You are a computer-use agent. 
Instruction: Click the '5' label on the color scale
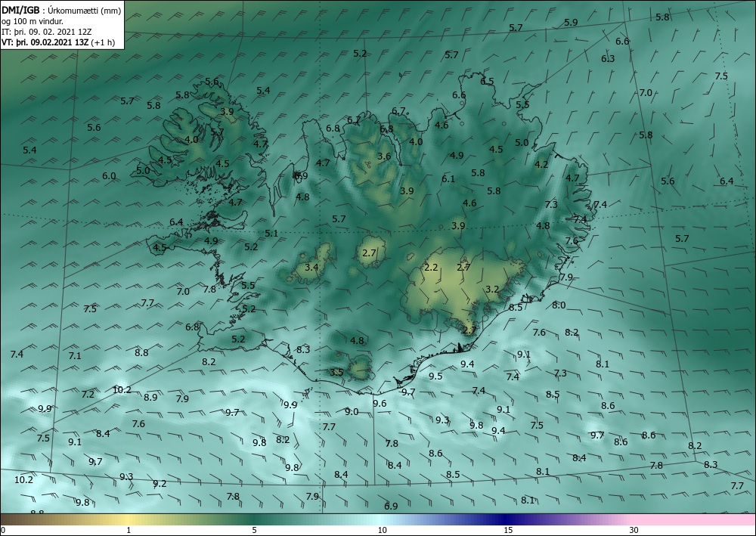[255, 530]
